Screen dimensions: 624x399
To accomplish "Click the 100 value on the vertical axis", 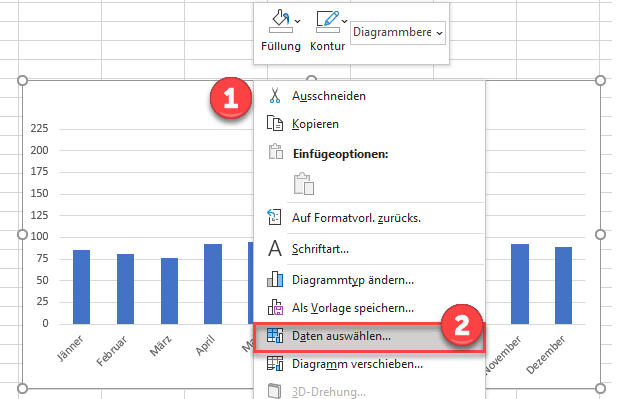I will [x=39, y=236].
